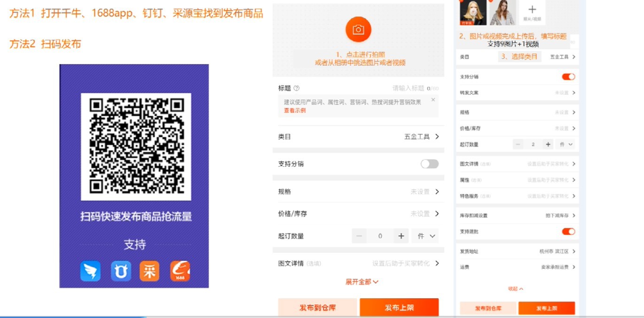Image resolution: width=644 pixels, height=318 pixels.
Task: Open 规格 setting in right panel
Action: point(517,113)
